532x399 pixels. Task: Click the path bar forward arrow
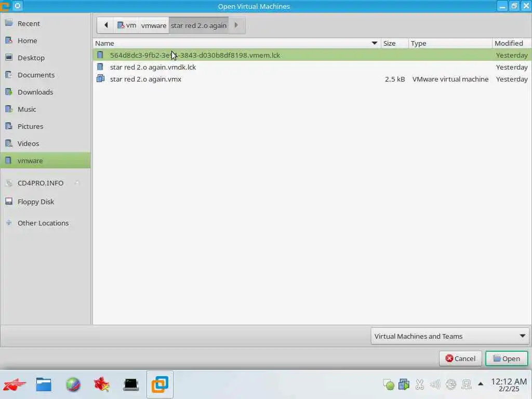click(x=236, y=25)
